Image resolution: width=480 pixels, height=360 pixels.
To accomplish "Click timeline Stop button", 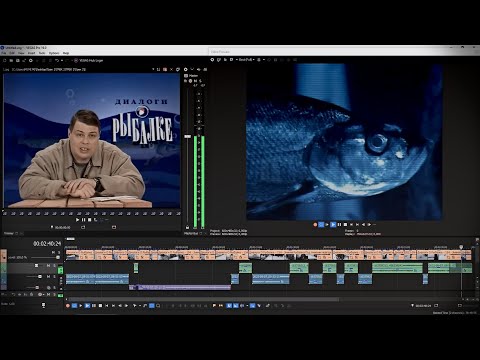I will coord(100,306).
